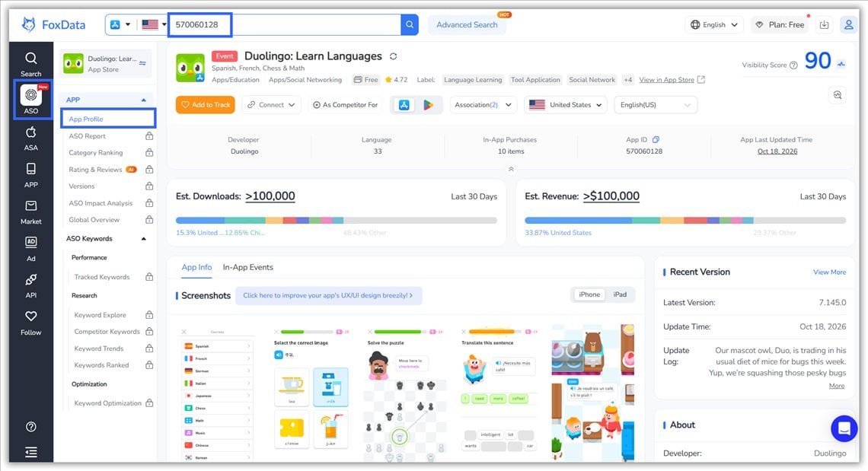Image resolution: width=868 pixels, height=471 pixels.
Task: Open the English(US) dropdown
Action: [656, 104]
